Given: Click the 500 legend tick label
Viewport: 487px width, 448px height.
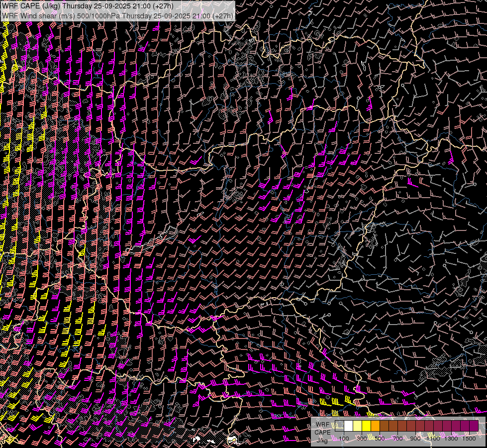Looking at the screenshot, I should (x=380, y=439).
